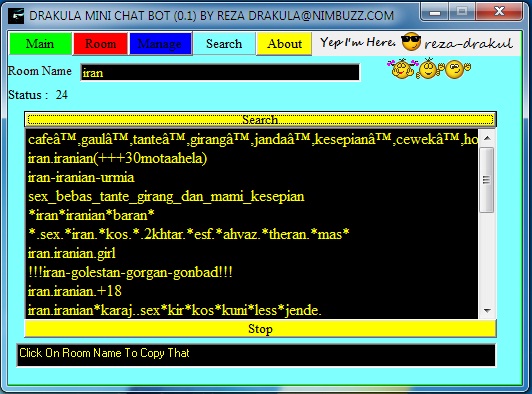Switch to the red Room tab
The height and width of the screenshot is (394, 532).
pyautogui.click(x=100, y=43)
